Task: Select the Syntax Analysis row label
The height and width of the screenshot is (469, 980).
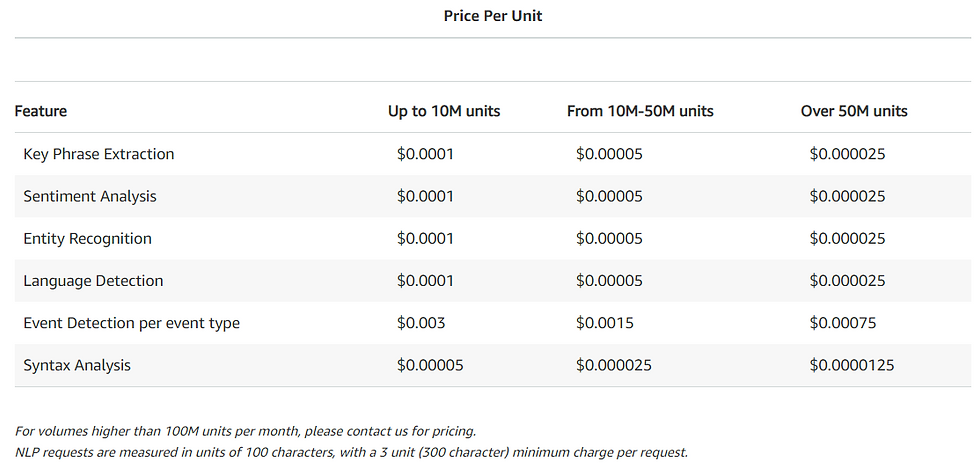Action: coord(77,365)
